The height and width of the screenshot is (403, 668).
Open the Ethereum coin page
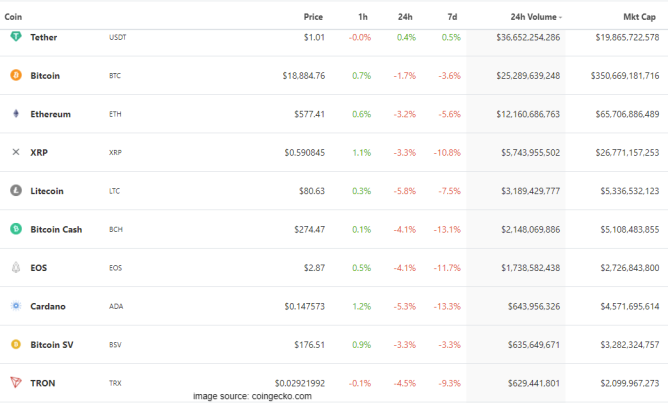[50, 114]
